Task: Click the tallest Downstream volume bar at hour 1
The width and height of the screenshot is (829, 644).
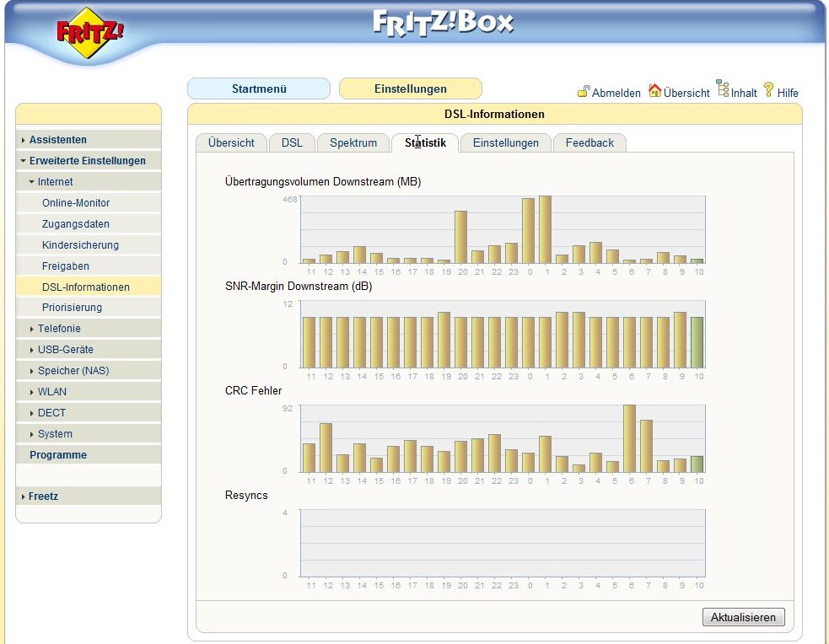Action: (x=545, y=230)
